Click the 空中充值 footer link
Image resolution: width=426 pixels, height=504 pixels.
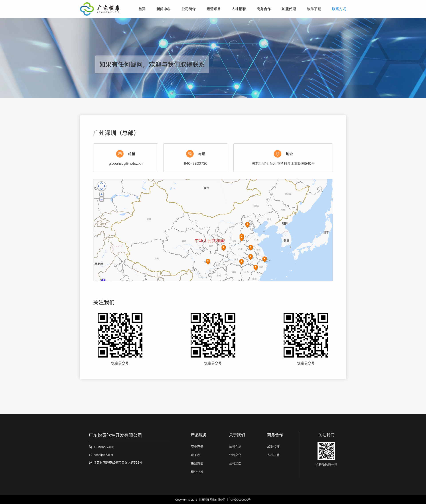(x=197, y=447)
